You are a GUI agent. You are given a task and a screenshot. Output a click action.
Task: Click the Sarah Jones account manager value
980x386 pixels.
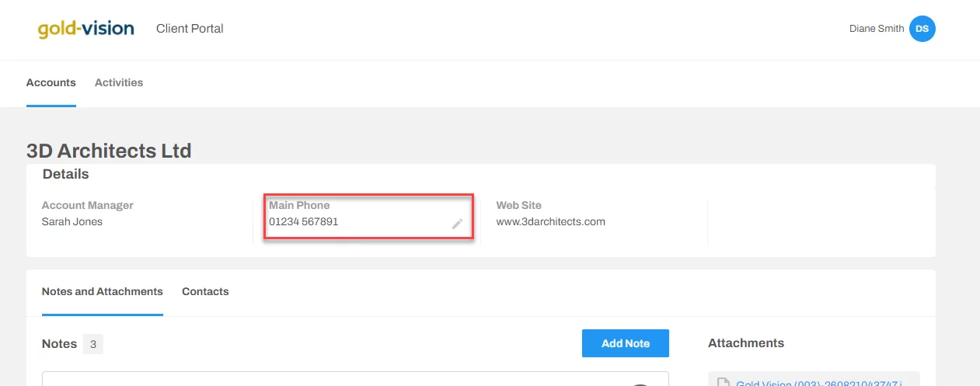click(72, 221)
